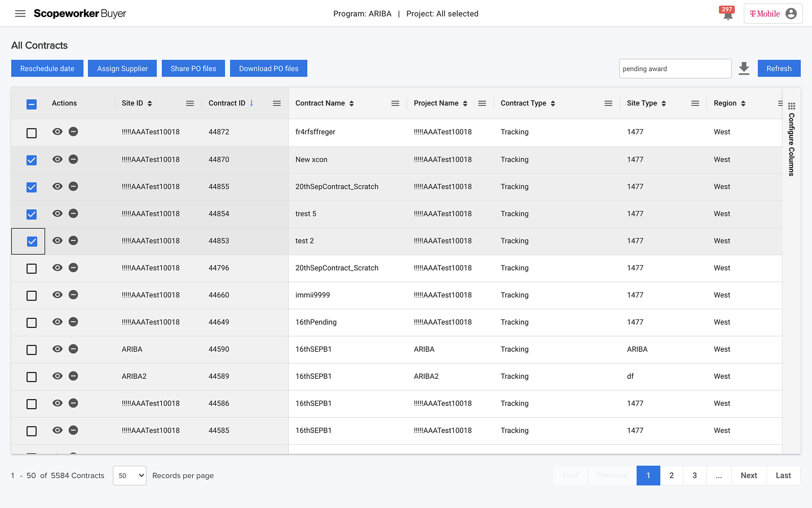This screenshot has width=812, height=508.
Task: View contract 44853 with eye icon
Action: click(x=58, y=240)
